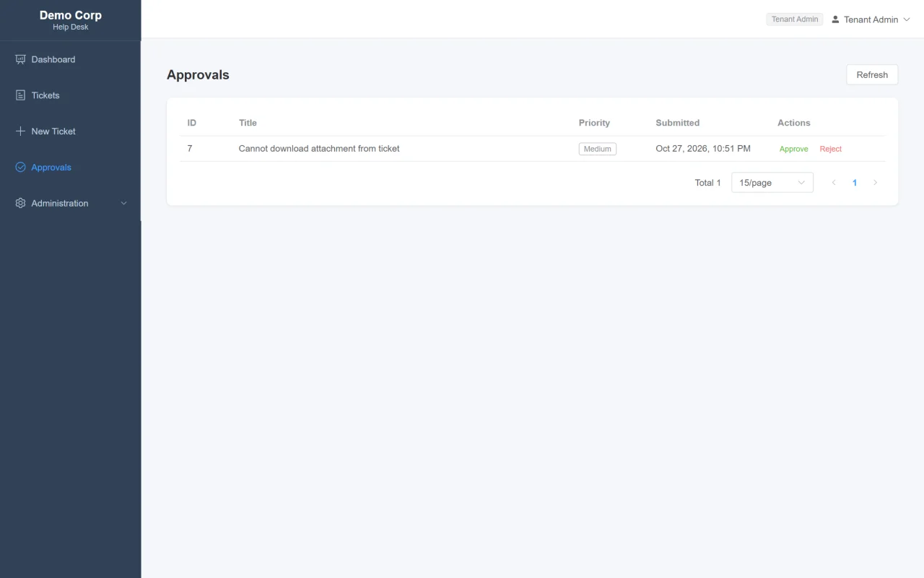Approve ticket 7
This screenshot has width=924, height=578.
tap(793, 149)
